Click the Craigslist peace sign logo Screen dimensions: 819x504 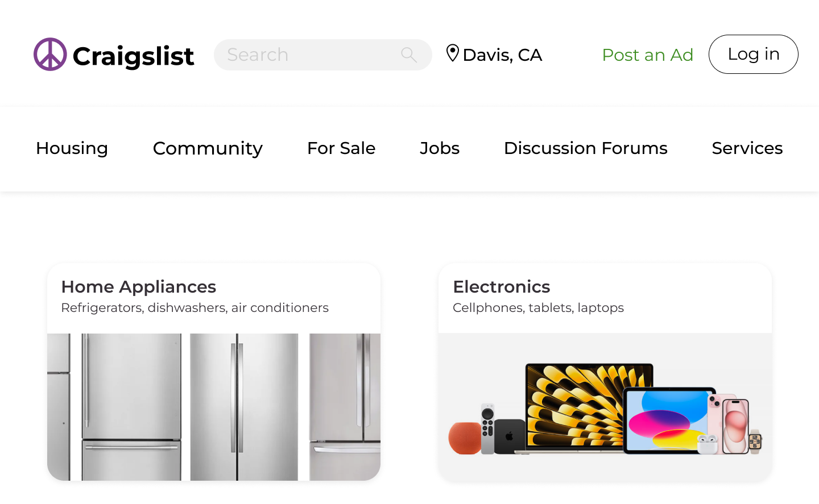tap(51, 54)
